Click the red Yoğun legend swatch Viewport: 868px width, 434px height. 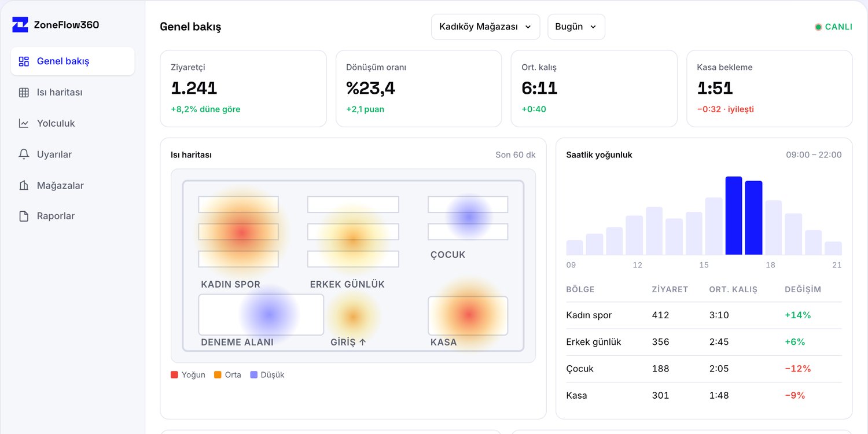pyautogui.click(x=174, y=375)
